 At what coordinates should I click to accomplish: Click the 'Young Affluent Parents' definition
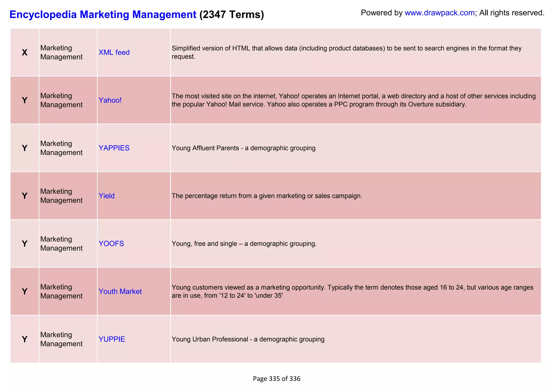pyautogui.click(x=243, y=148)
